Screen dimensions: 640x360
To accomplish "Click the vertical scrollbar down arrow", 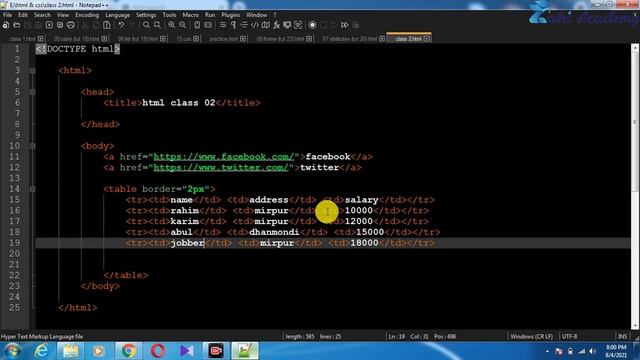I will tap(635, 326).
